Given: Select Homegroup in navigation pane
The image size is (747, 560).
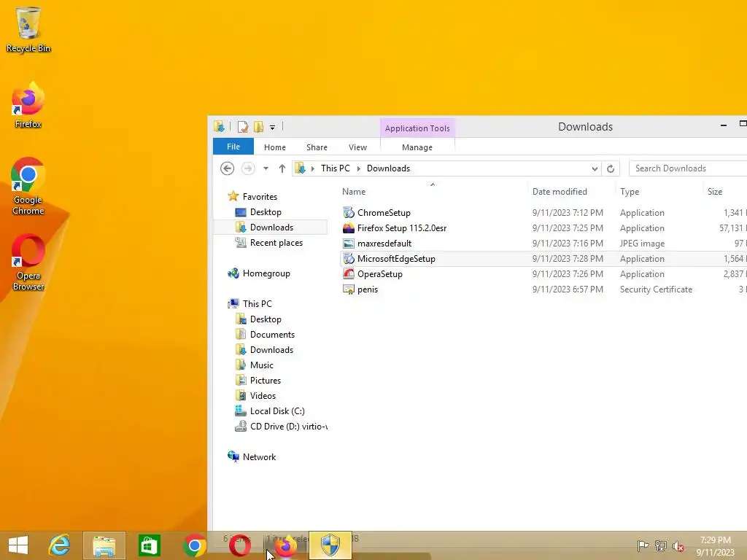Looking at the screenshot, I should (x=266, y=273).
